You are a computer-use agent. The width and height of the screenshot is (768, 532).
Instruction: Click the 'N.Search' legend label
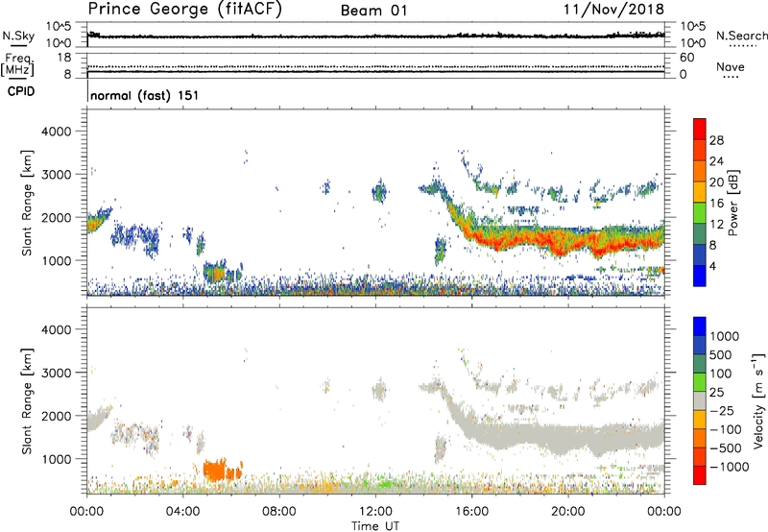pos(741,36)
